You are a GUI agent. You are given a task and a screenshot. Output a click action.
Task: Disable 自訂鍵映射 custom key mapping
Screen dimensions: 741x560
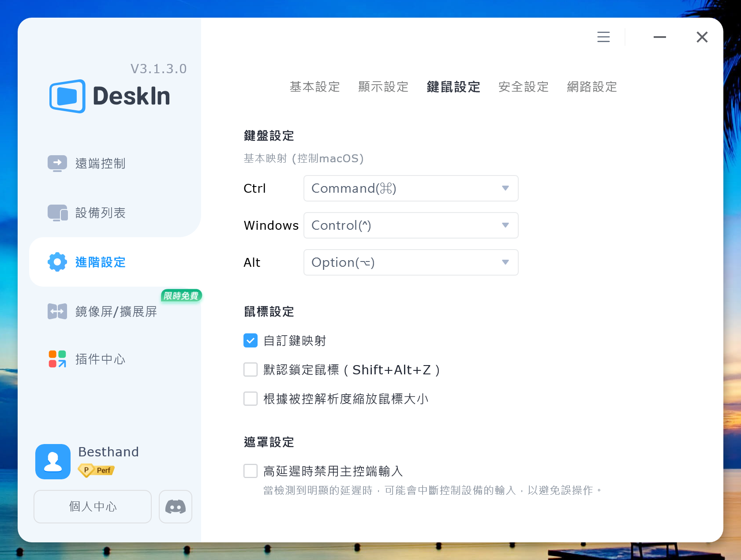pyautogui.click(x=250, y=340)
